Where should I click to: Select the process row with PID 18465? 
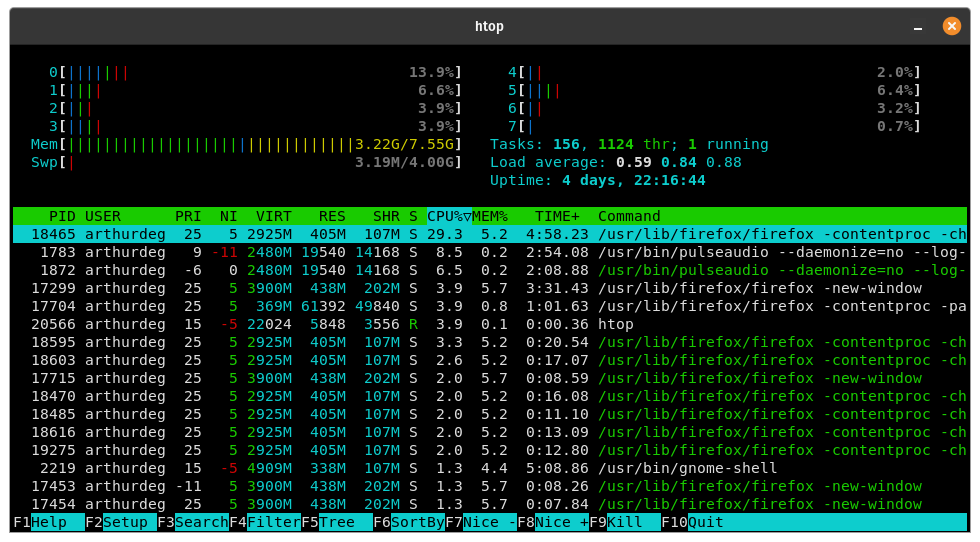tap(490, 234)
